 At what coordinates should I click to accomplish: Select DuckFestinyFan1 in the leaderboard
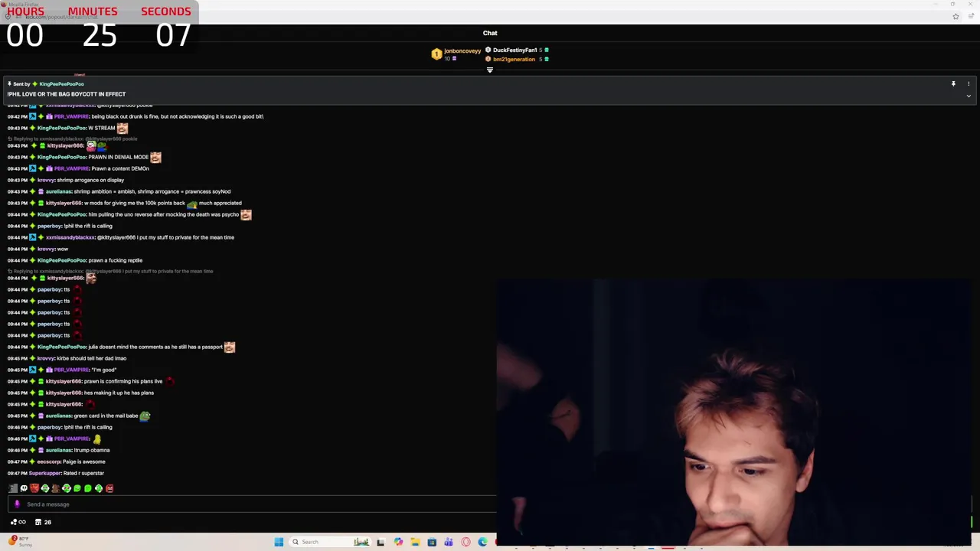point(514,50)
